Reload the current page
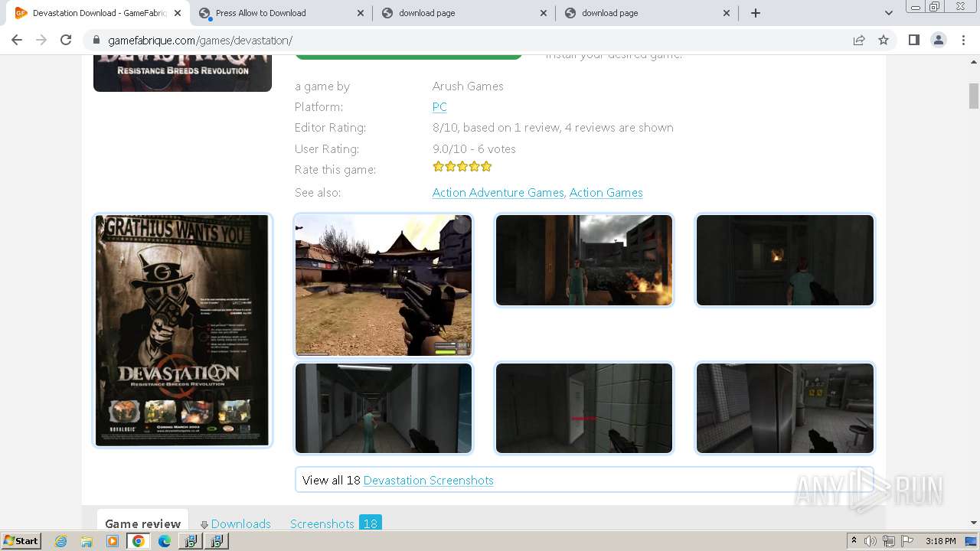This screenshot has width=980, height=551. tap(66, 40)
